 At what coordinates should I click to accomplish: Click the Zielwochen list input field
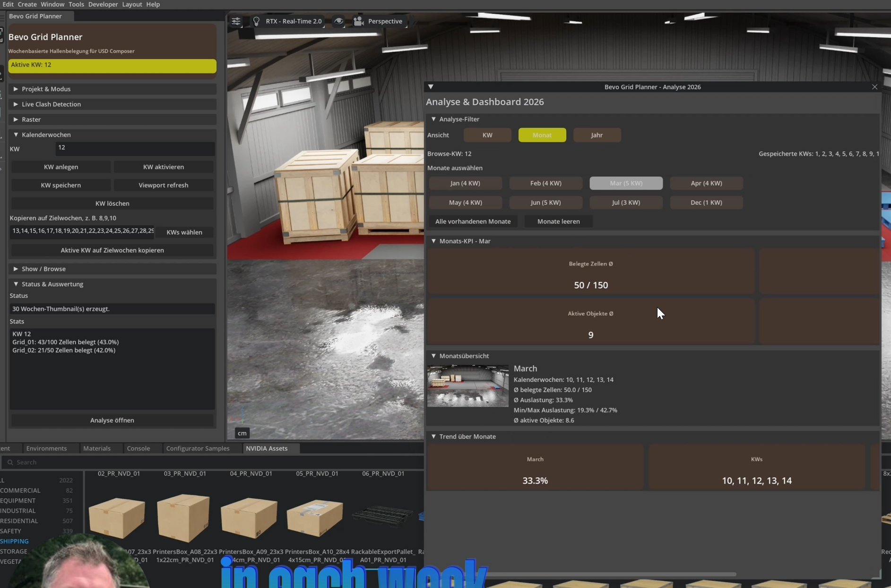[x=82, y=231]
